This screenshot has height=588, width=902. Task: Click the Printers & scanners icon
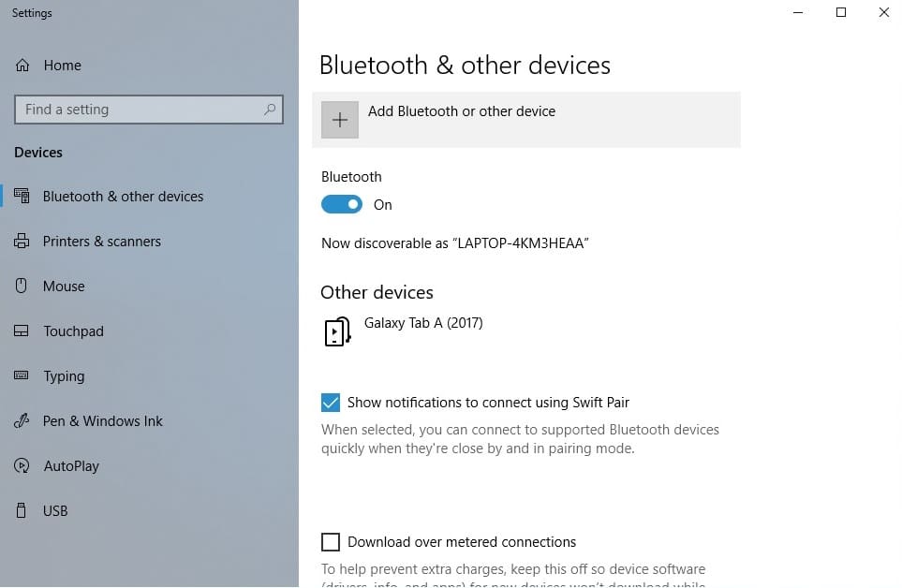pyautogui.click(x=22, y=242)
